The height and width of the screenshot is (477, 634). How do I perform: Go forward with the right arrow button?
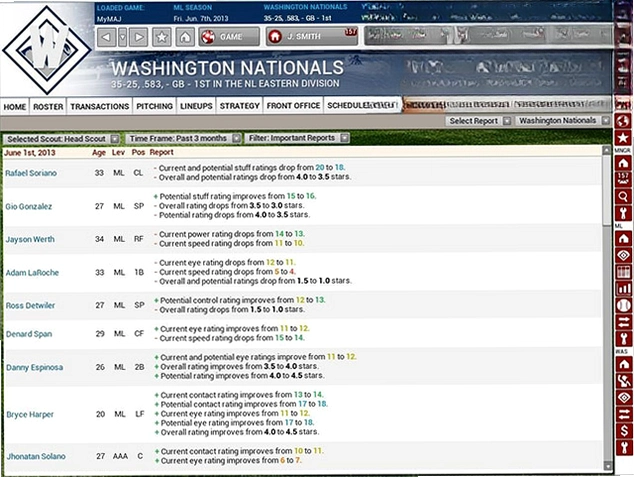point(139,37)
